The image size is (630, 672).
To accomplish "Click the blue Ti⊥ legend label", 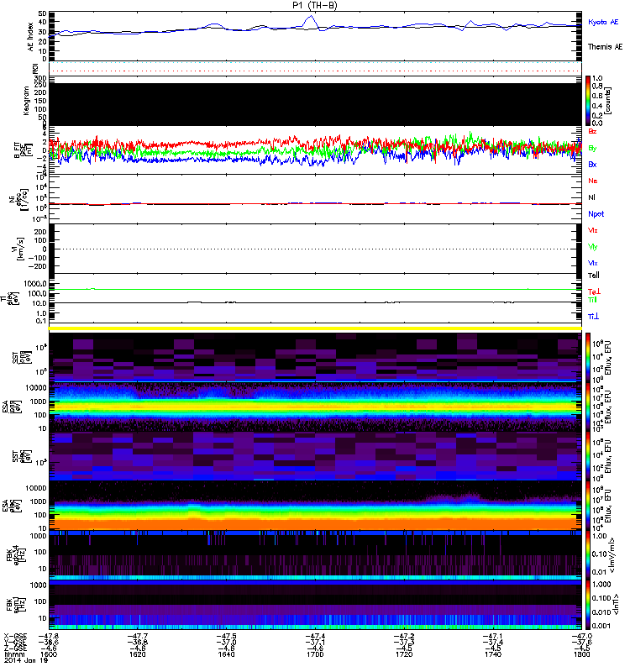I will 593,317.
